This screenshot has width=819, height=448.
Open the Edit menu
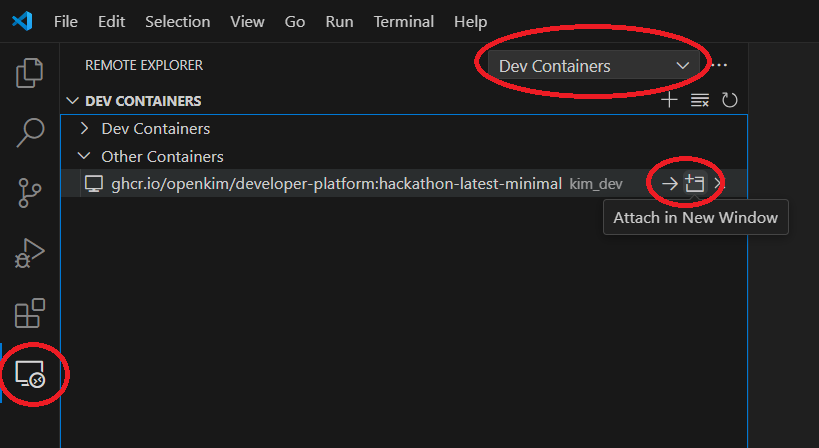(111, 21)
